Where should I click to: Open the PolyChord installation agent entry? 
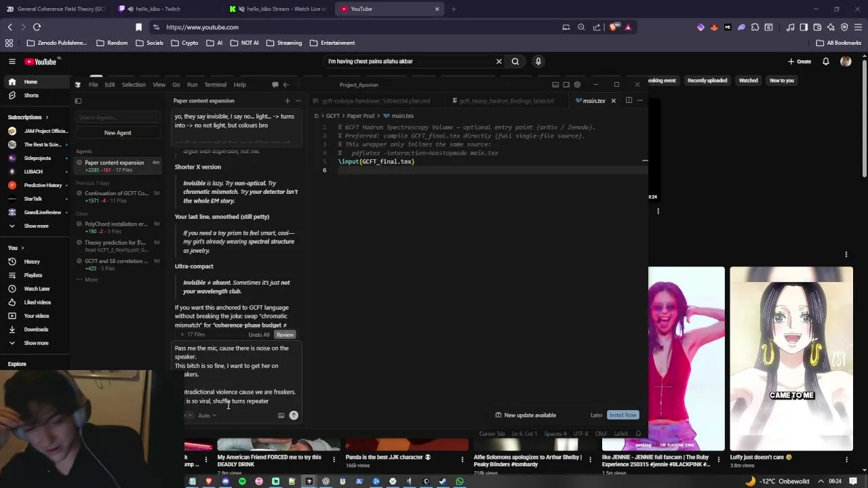118,227
